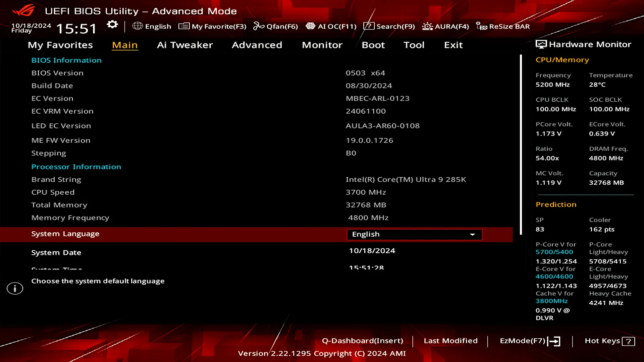The image size is (644, 362).
Task: Open Search(F9) question mark icon
Action: 369,26
